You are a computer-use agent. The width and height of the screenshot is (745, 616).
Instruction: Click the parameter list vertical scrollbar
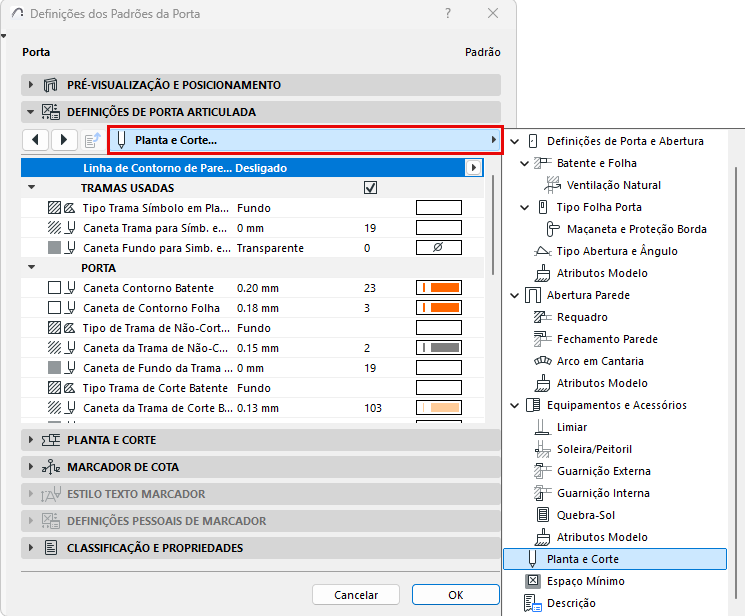point(493,224)
